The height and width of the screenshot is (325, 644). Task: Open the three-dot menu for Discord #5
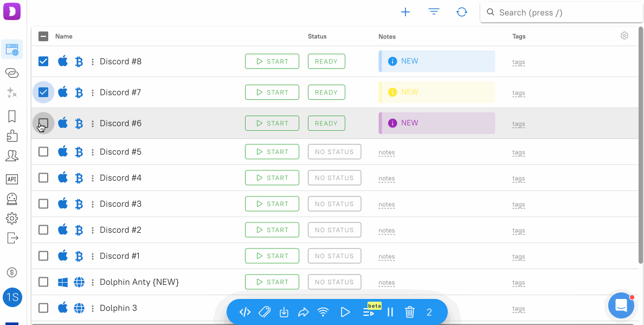click(x=93, y=152)
